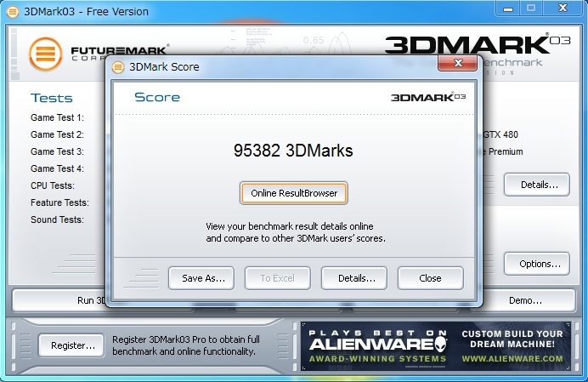Close the score dialog with Close button
Screen dimensions: 588x382
tap(431, 278)
